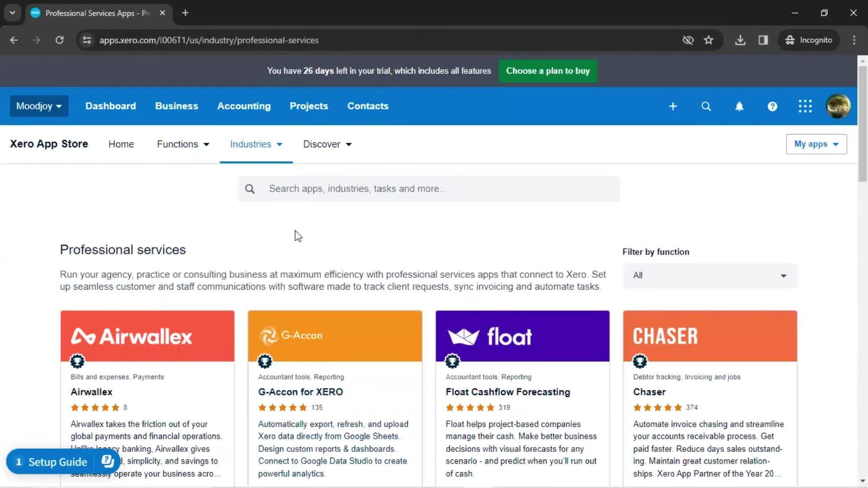This screenshot has width=868, height=488.
Task: Open the Chrome three-dot menu
Action: pos(854,40)
